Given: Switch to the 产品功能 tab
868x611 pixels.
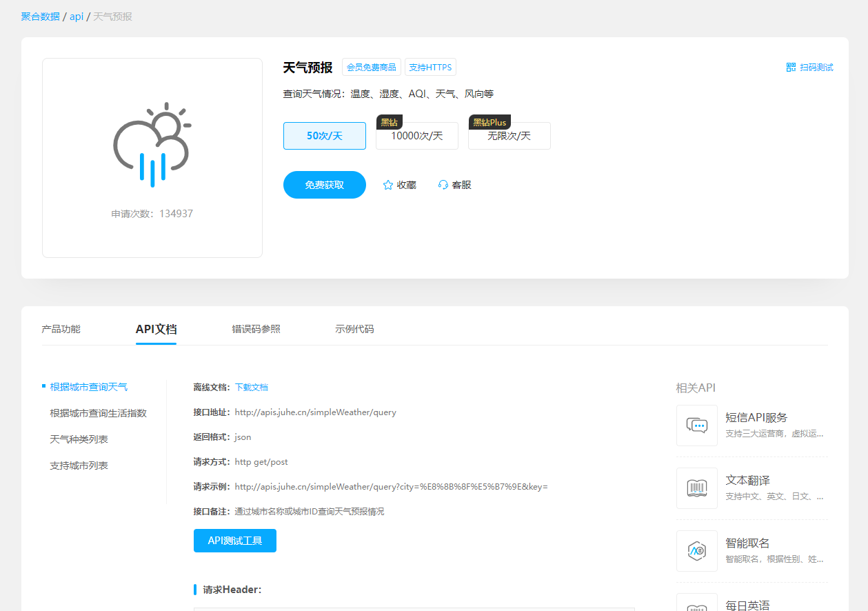Looking at the screenshot, I should (61, 329).
